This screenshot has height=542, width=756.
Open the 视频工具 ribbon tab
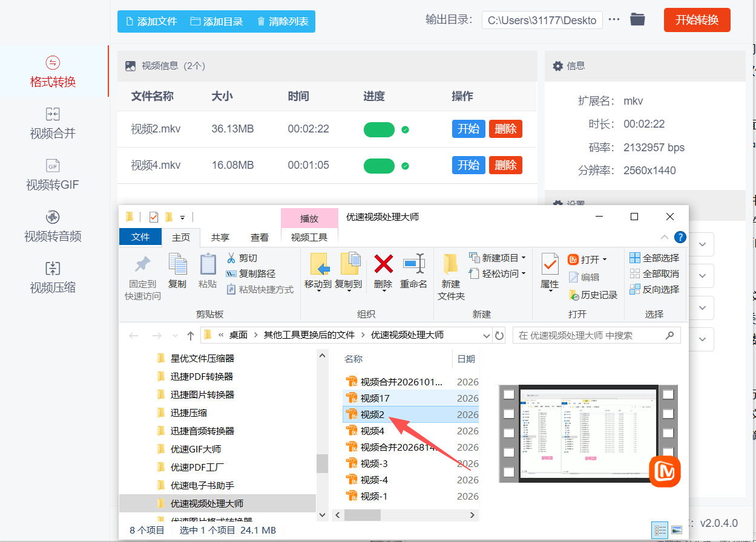309,238
